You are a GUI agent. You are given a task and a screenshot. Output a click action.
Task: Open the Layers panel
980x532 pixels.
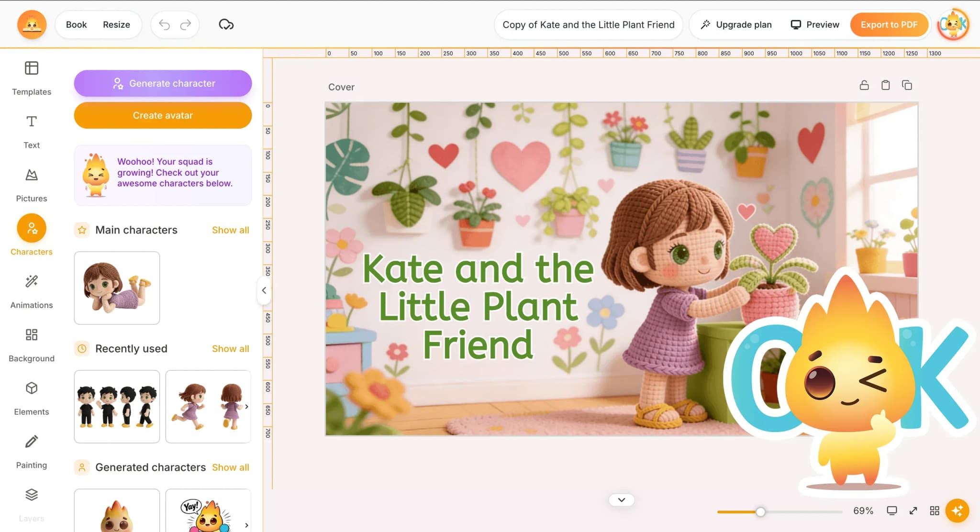(32, 505)
